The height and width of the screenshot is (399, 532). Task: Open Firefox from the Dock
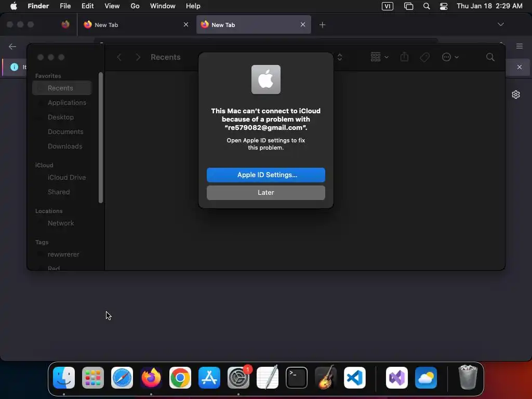pos(151,378)
